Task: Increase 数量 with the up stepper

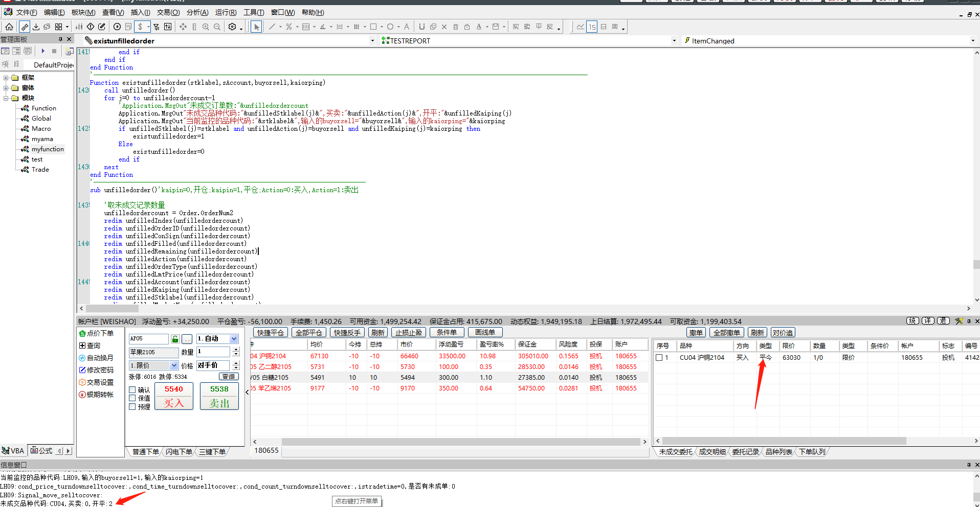Action: tap(236, 349)
